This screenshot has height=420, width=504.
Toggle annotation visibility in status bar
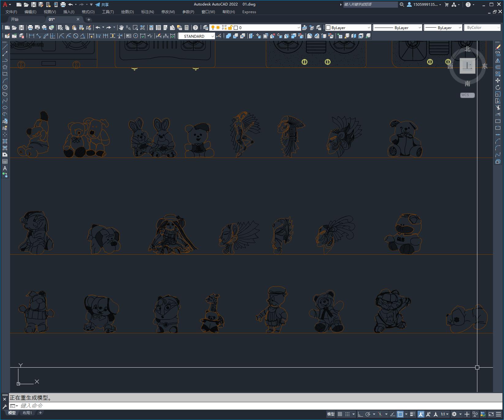click(421, 414)
